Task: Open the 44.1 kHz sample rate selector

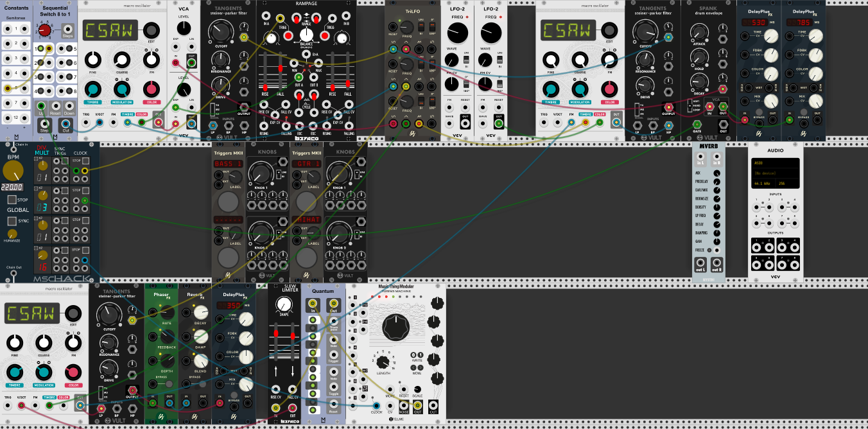Action: (763, 184)
